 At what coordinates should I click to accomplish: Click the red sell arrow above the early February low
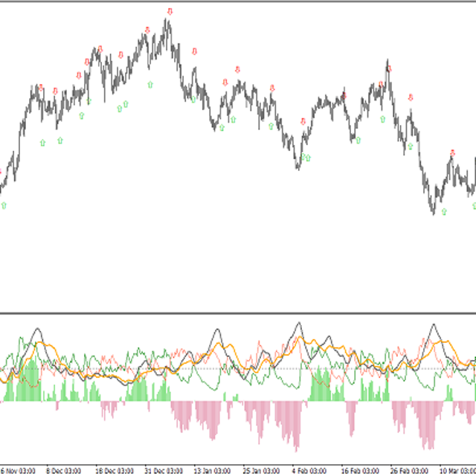(303, 121)
